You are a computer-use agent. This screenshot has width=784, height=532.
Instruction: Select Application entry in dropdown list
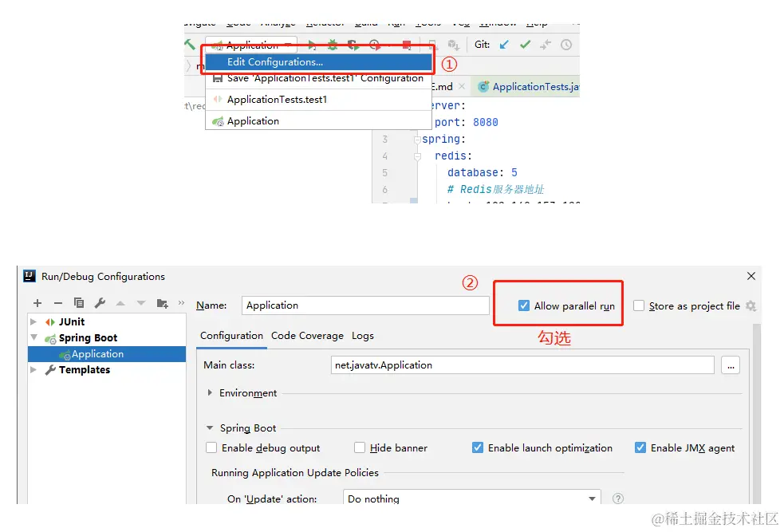click(x=318, y=121)
